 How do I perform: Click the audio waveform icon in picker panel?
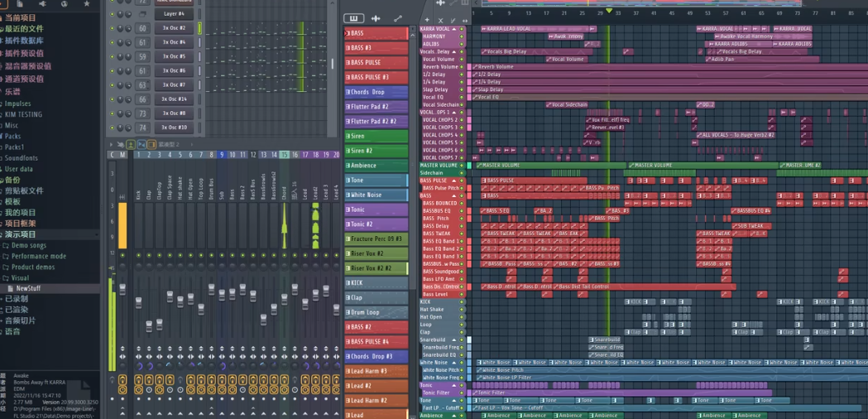(x=376, y=18)
